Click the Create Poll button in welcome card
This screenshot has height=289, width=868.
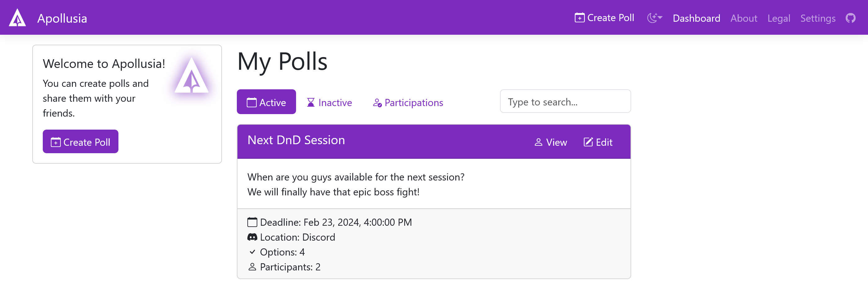[x=81, y=142]
